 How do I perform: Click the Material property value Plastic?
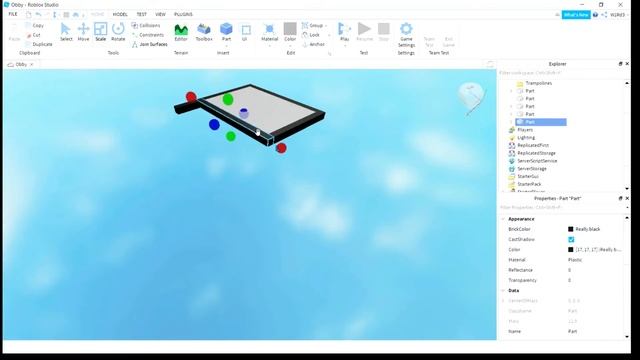(x=575, y=260)
